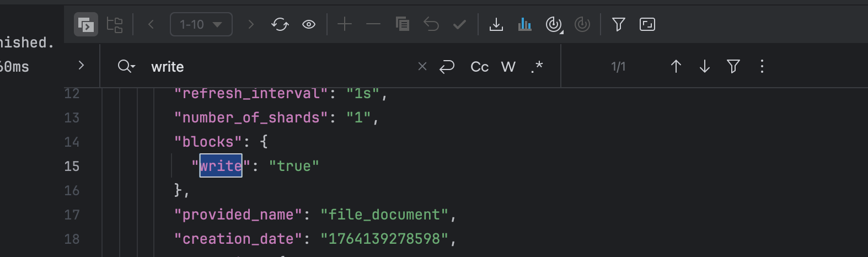Click the AI assistant swirl dropdown icon
This screenshot has height=257, width=868.
click(554, 24)
